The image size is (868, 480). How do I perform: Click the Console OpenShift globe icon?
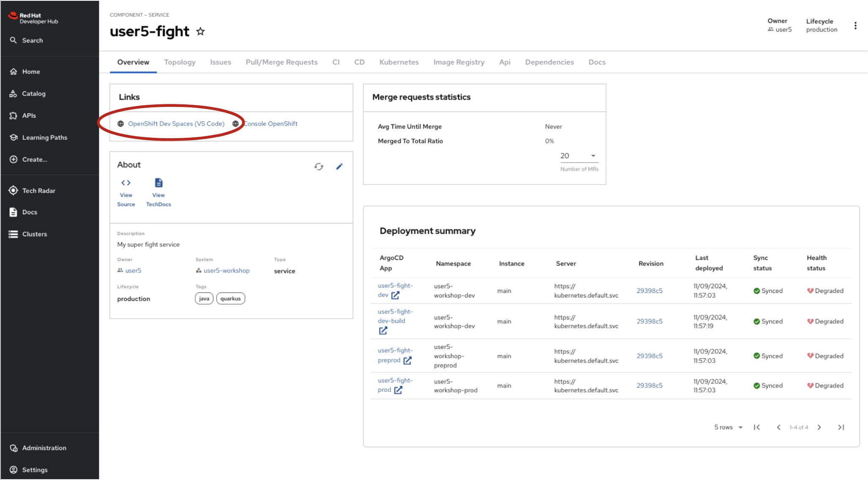coord(235,123)
